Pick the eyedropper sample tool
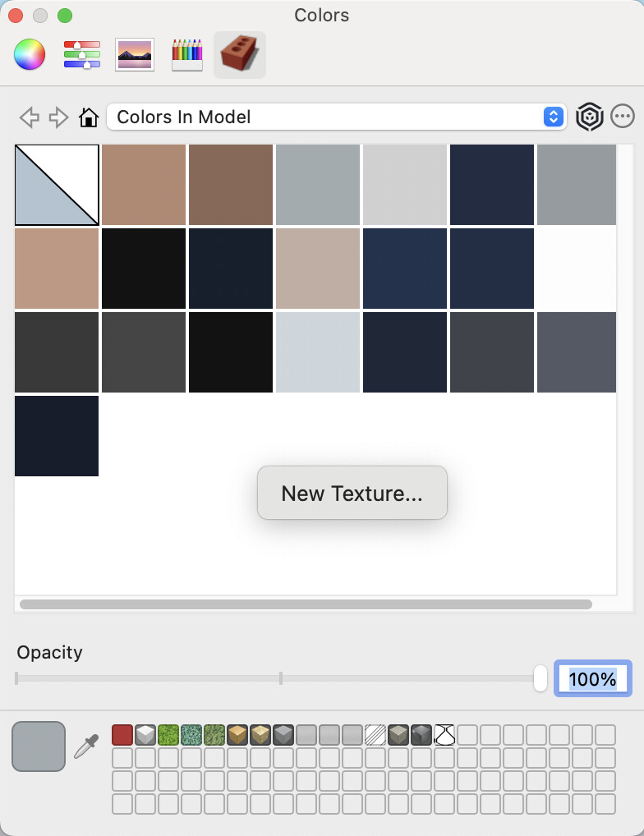Image resolution: width=644 pixels, height=836 pixels. [86, 746]
